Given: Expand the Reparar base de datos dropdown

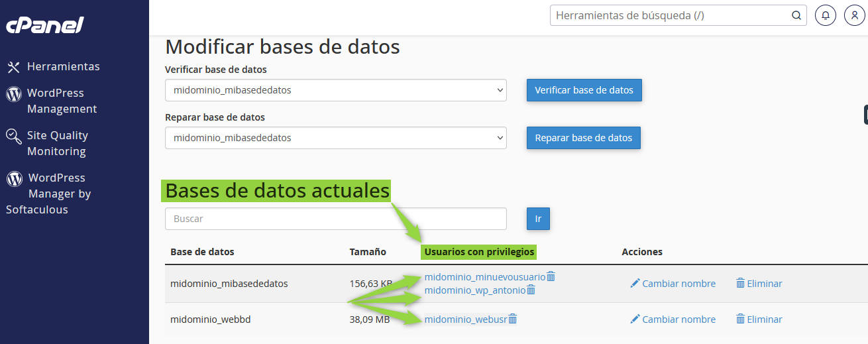Looking at the screenshot, I should click(335, 138).
